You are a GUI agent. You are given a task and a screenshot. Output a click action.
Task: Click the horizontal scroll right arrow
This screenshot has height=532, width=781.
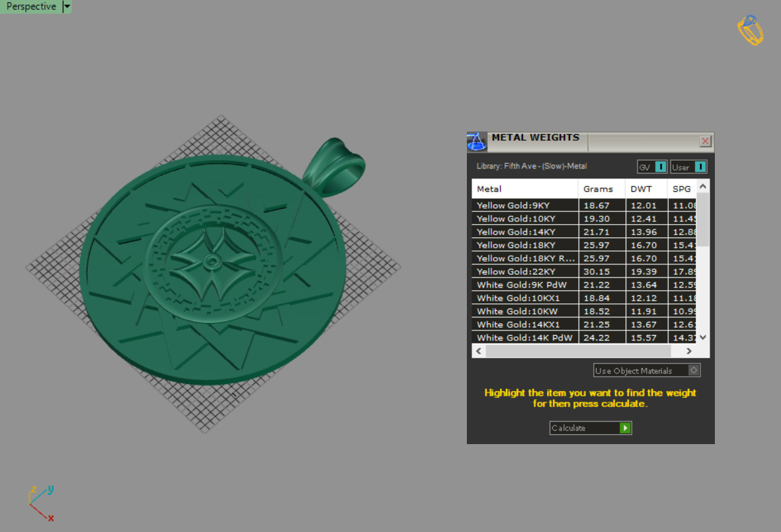coord(689,351)
